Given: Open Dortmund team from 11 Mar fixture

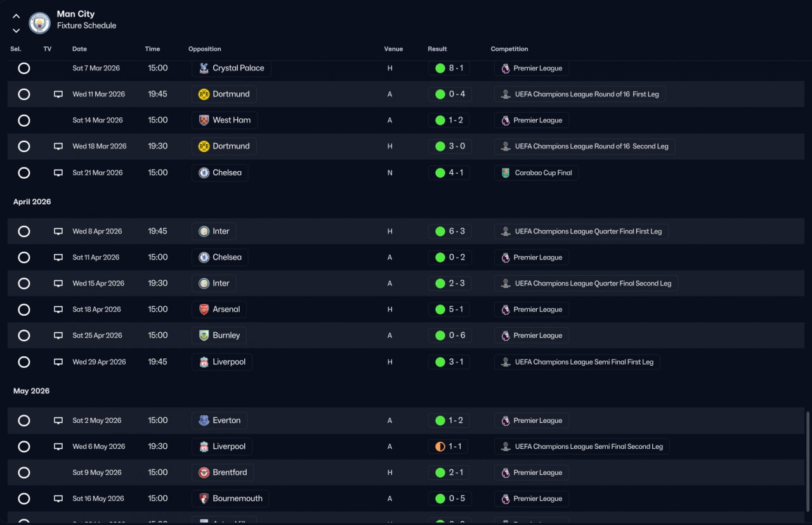Looking at the screenshot, I should [x=225, y=94].
